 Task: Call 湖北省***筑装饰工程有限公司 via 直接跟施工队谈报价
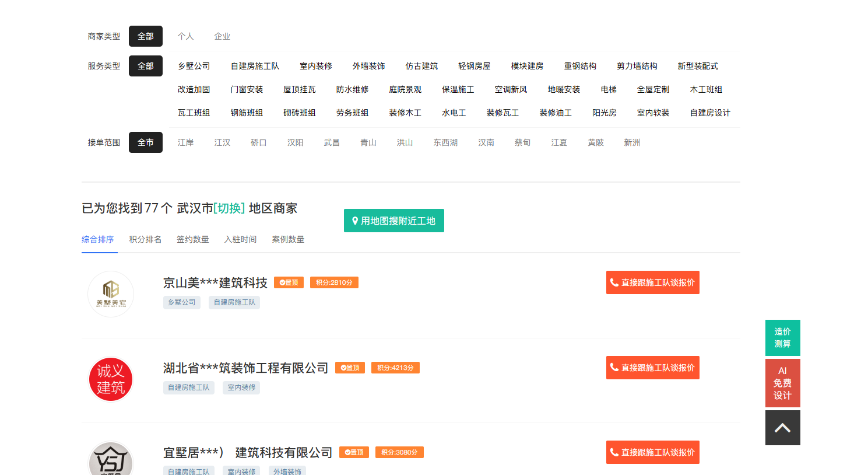point(653,368)
